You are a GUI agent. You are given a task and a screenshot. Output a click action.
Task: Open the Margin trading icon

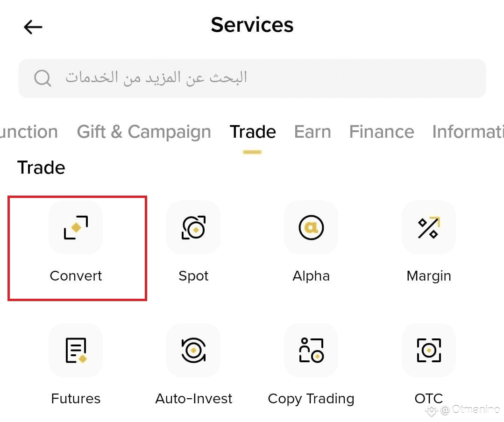429,227
